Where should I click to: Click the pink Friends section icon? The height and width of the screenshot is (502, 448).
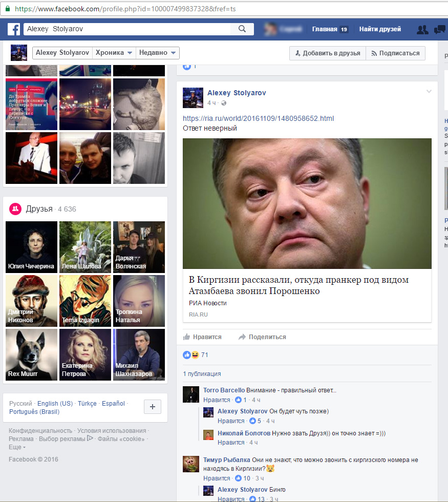click(15, 208)
